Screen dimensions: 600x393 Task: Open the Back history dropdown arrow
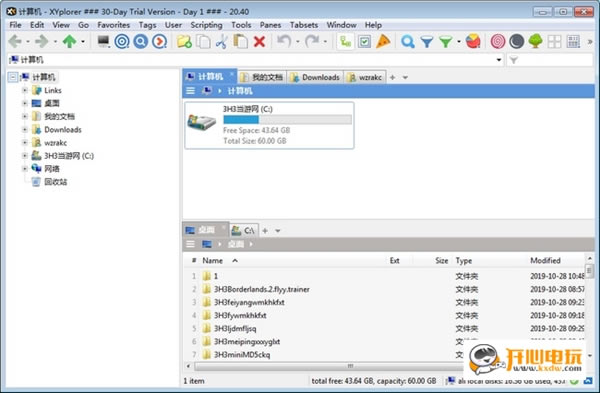(28, 41)
